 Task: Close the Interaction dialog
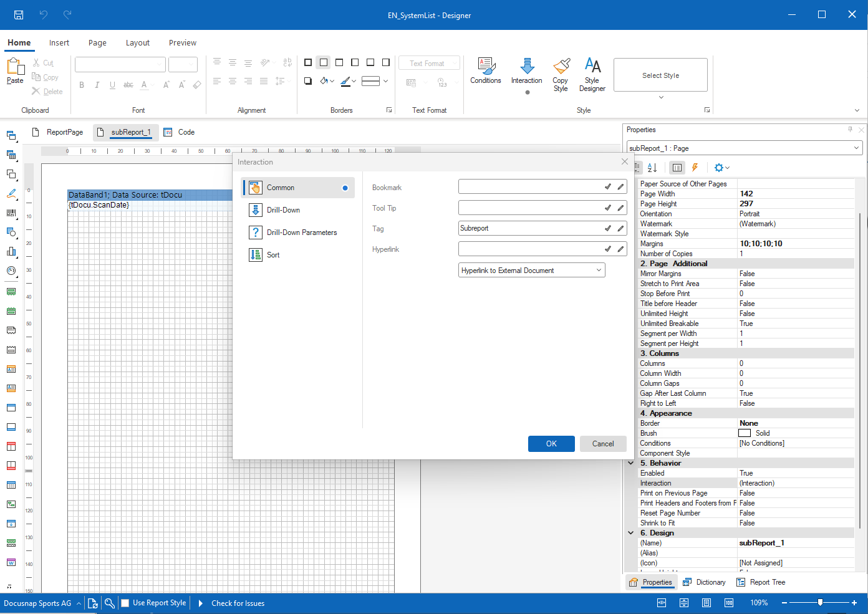(x=625, y=161)
